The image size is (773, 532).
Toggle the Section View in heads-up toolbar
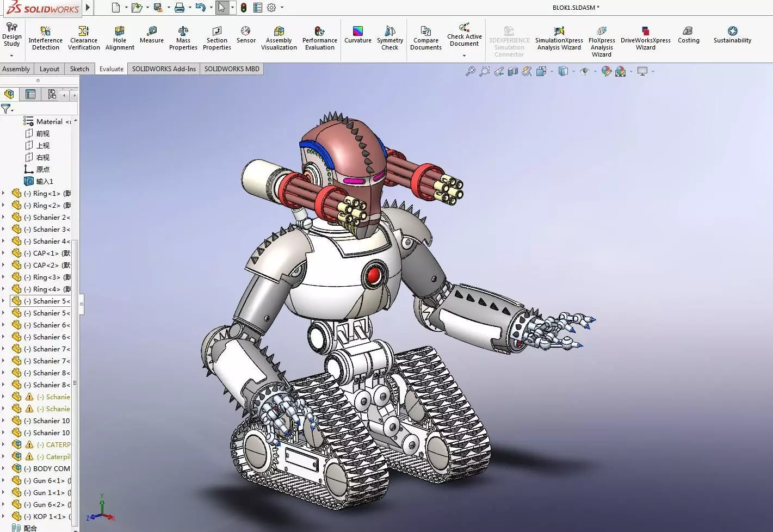coord(513,71)
